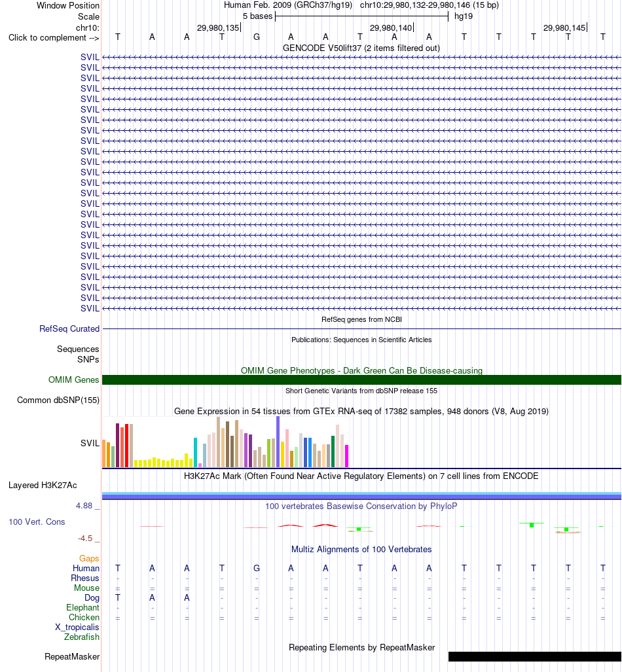
Task: Click the "Chicken" alignment row label
Action: [x=84, y=618]
